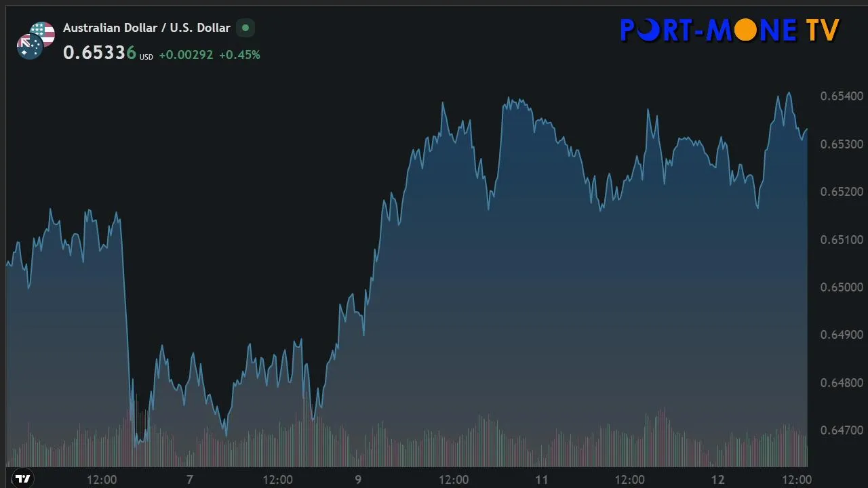The height and width of the screenshot is (488, 868).
Task: Click the current price 0.65336
Action: (x=100, y=53)
